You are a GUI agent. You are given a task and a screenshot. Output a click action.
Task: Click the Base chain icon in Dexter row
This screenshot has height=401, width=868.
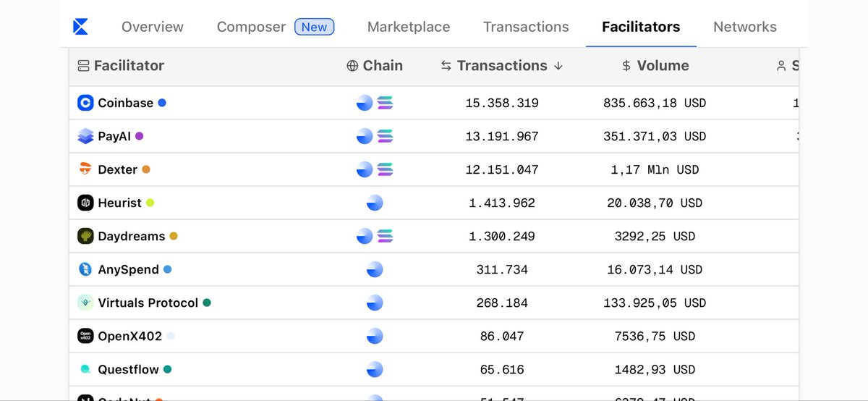click(365, 169)
